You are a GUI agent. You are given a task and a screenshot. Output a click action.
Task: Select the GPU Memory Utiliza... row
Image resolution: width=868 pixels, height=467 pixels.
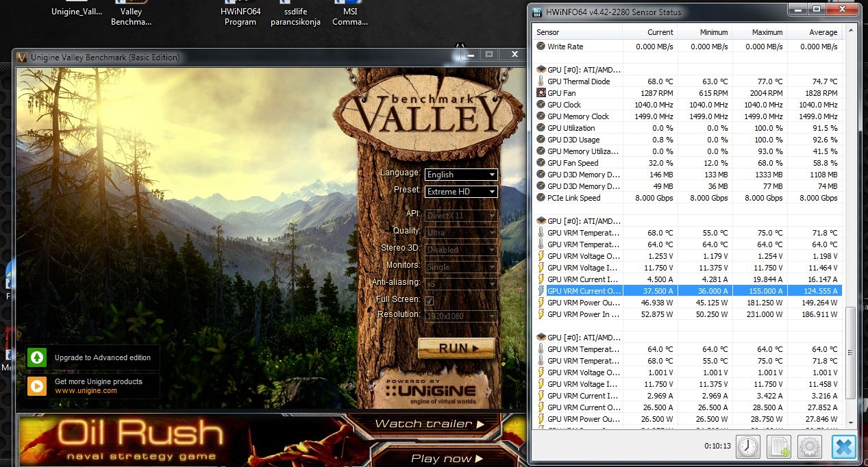687,151
